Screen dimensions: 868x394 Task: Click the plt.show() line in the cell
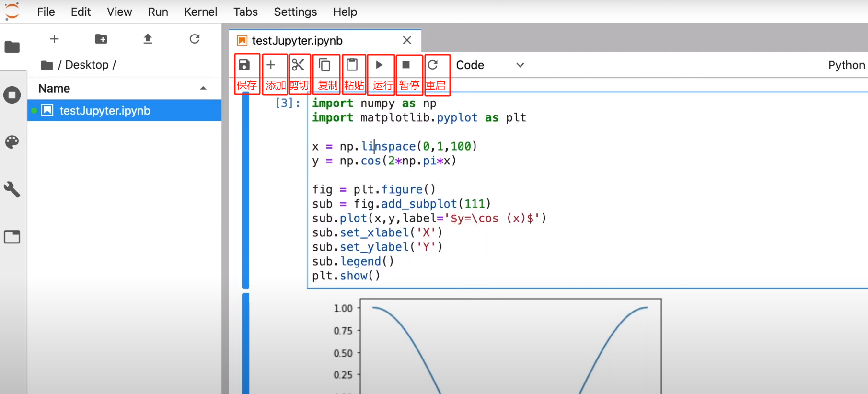coord(346,276)
